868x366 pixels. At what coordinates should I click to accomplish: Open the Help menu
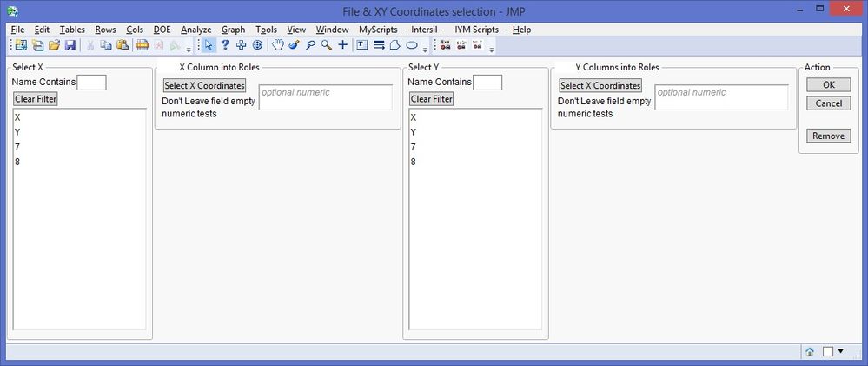click(521, 30)
